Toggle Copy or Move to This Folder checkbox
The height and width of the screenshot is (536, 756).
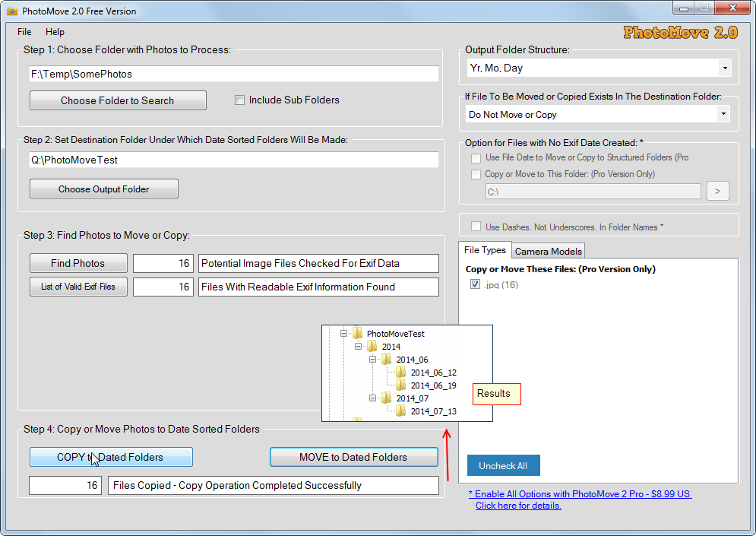coord(476,174)
